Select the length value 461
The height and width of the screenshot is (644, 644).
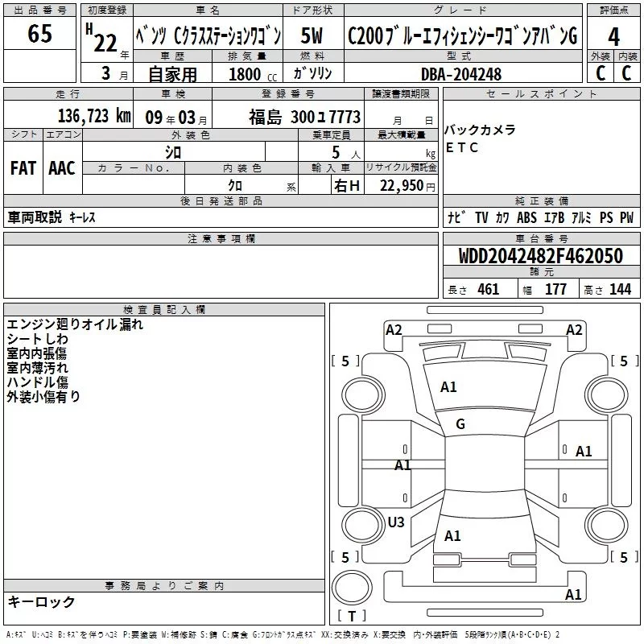click(x=489, y=289)
